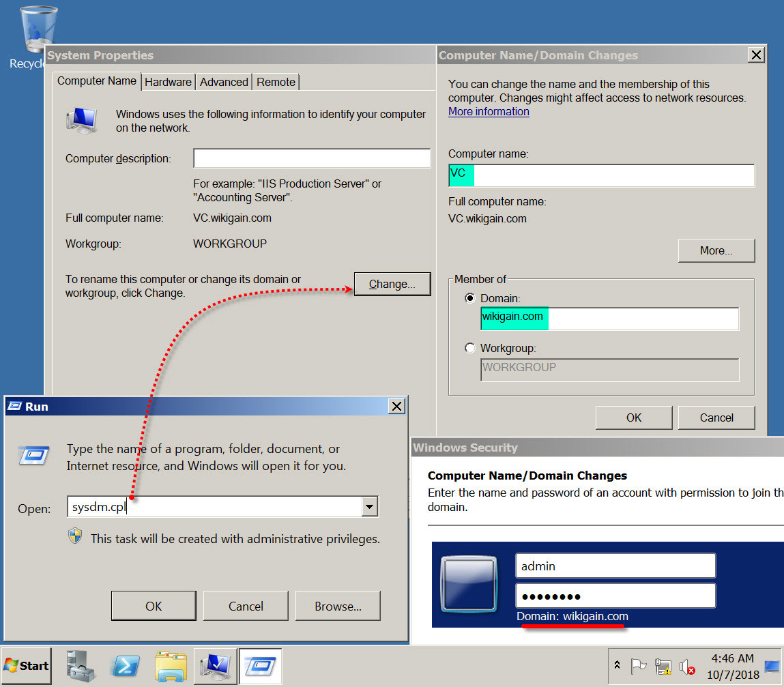Viewport: 784px width, 687px height.
Task: Click Browse... in the Run dialog
Action: click(x=338, y=606)
